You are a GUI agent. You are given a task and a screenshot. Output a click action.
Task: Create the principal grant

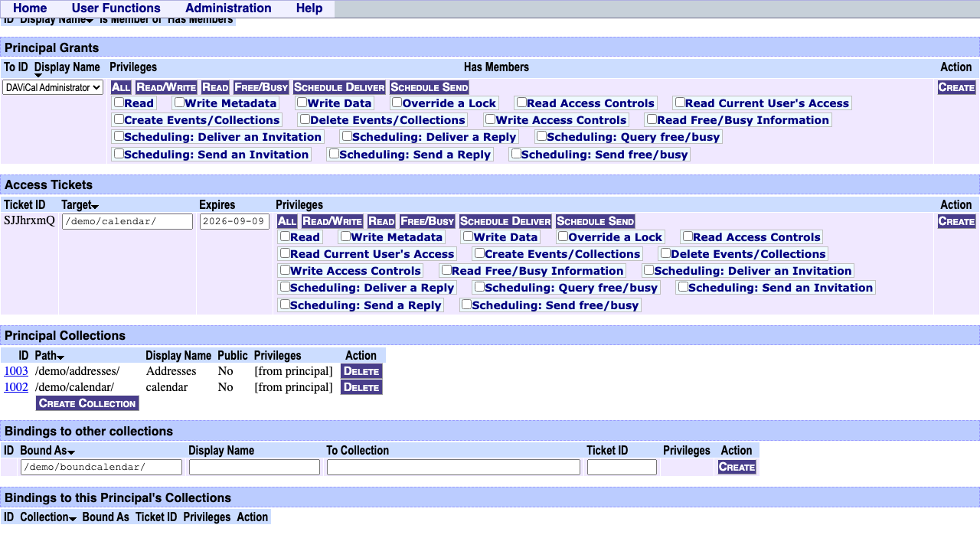[x=957, y=87]
